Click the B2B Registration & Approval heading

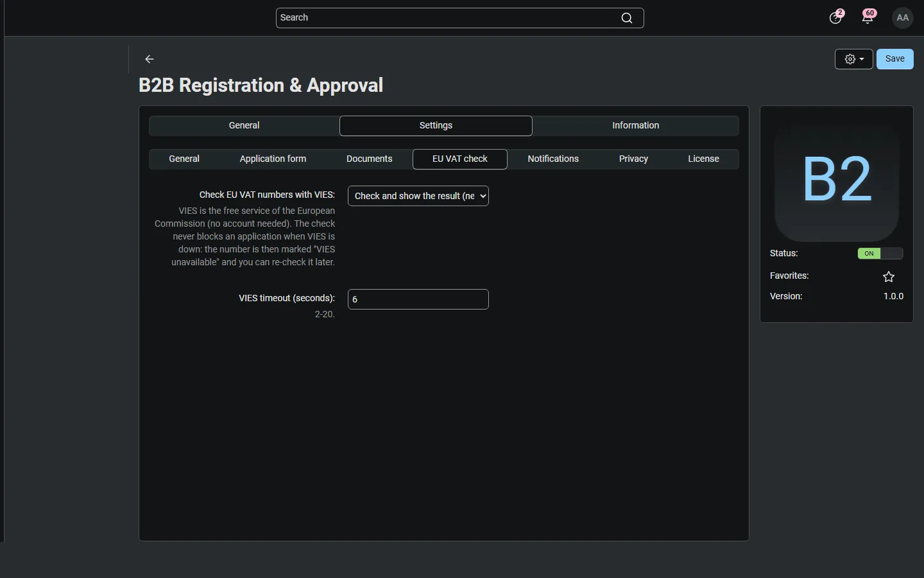(x=261, y=85)
